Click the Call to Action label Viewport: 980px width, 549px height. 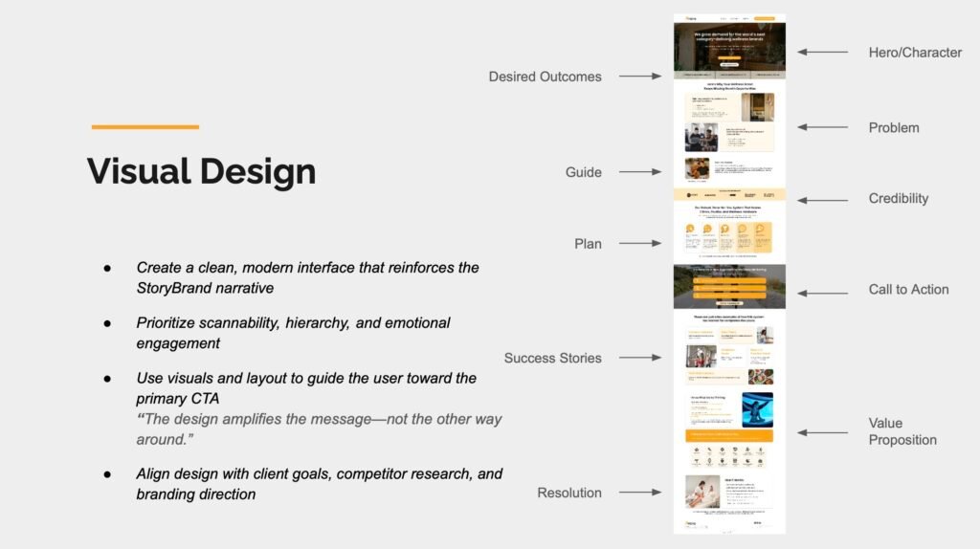click(908, 290)
